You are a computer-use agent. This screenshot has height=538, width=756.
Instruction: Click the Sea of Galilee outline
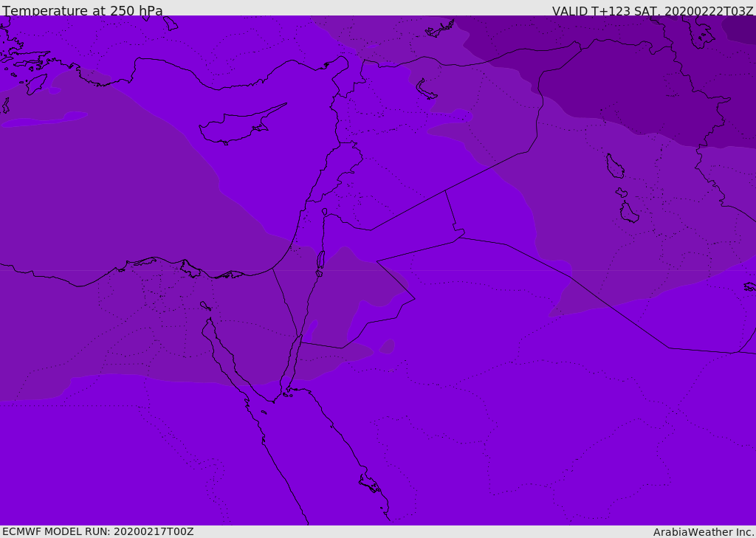[325, 212]
